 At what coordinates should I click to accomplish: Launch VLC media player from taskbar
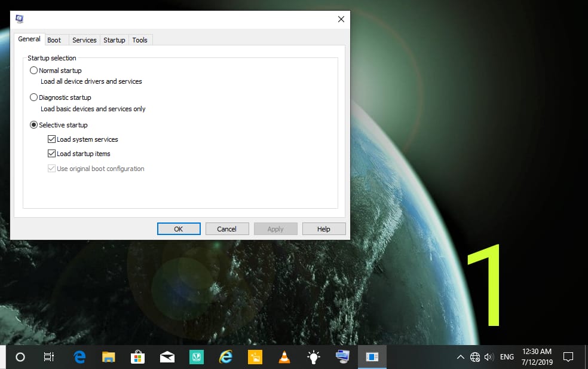[x=284, y=357]
